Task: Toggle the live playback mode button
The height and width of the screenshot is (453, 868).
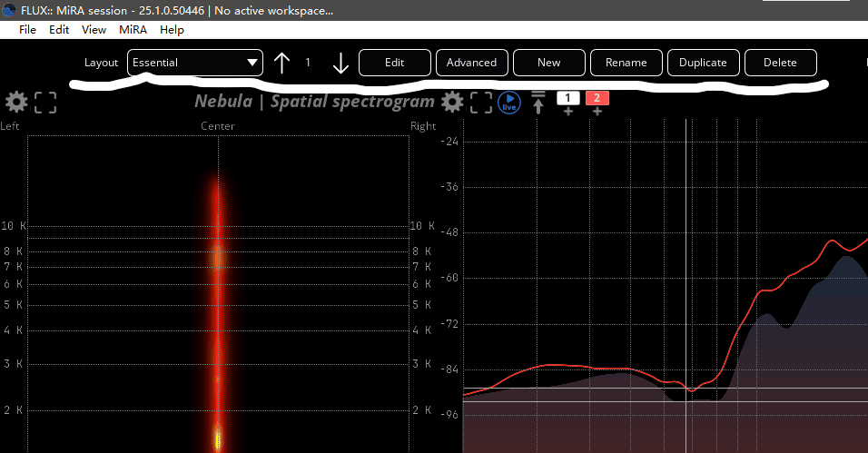Action: (x=509, y=103)
